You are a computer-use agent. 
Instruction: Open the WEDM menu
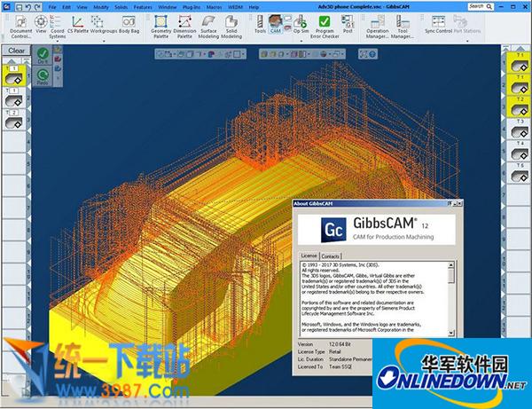coord(235,7)
